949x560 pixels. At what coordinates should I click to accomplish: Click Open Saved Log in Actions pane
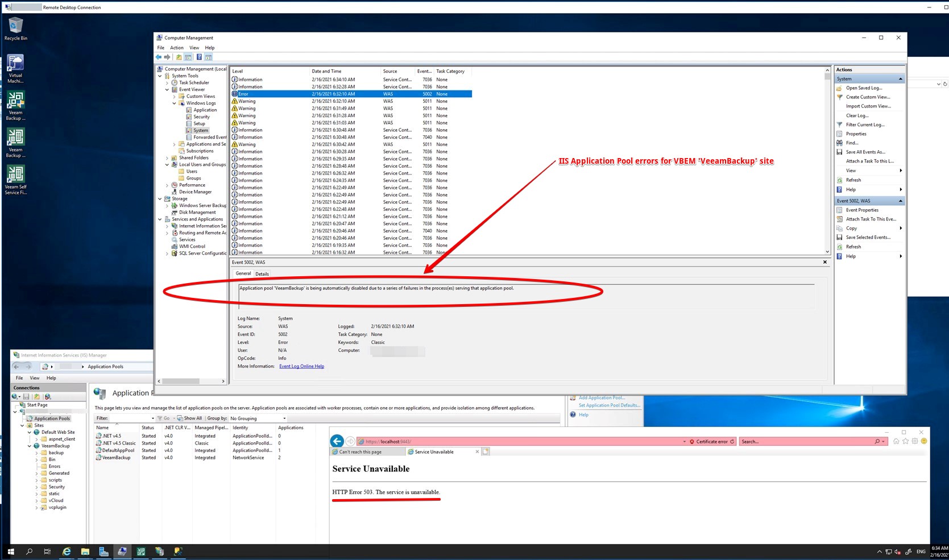[x=863, y=88]
